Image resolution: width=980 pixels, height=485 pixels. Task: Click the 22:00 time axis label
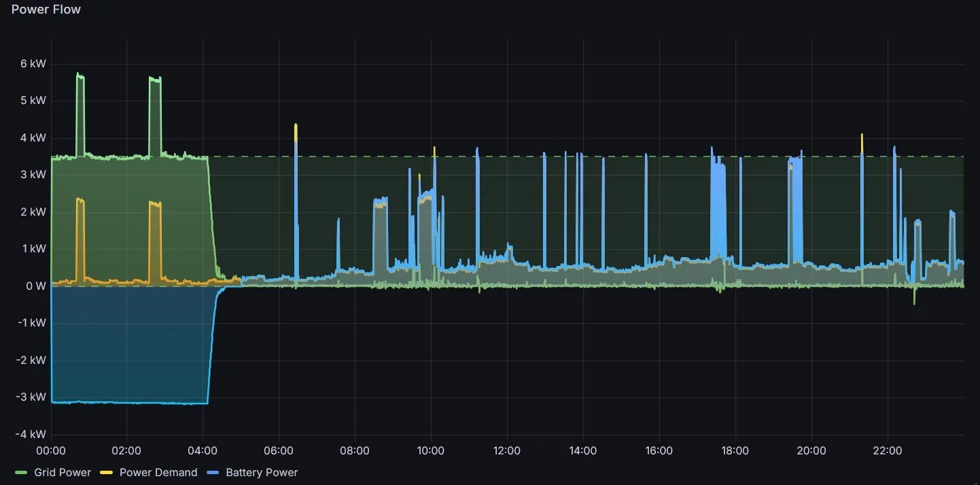(x=888, y=450)
